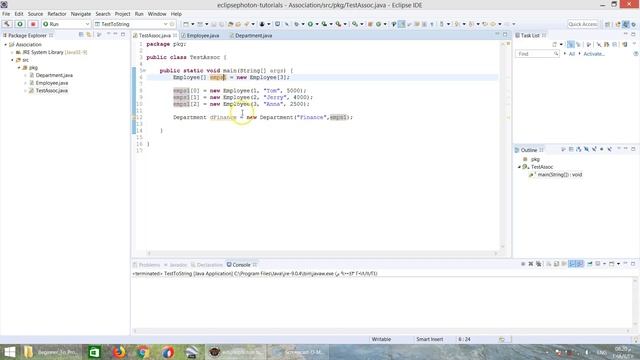
Task: Click the Find field in Task List
Action: (x=537, y=54)
